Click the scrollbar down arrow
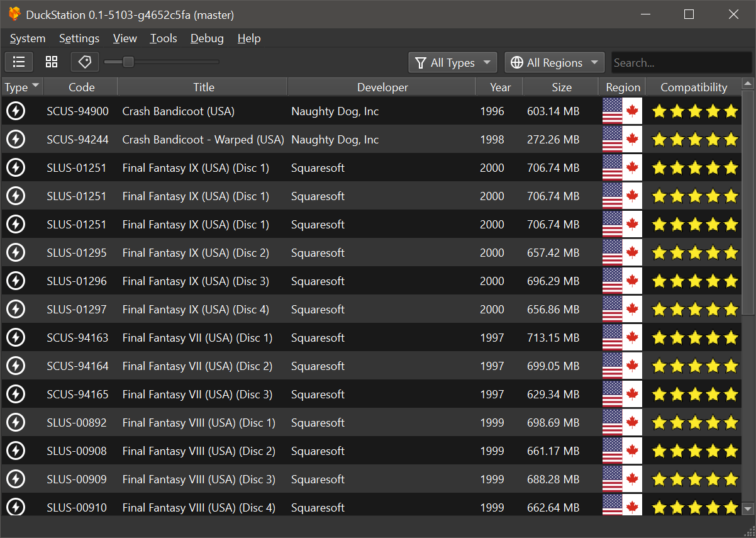This screenshot has height=538, width=756. click(748, 508)
